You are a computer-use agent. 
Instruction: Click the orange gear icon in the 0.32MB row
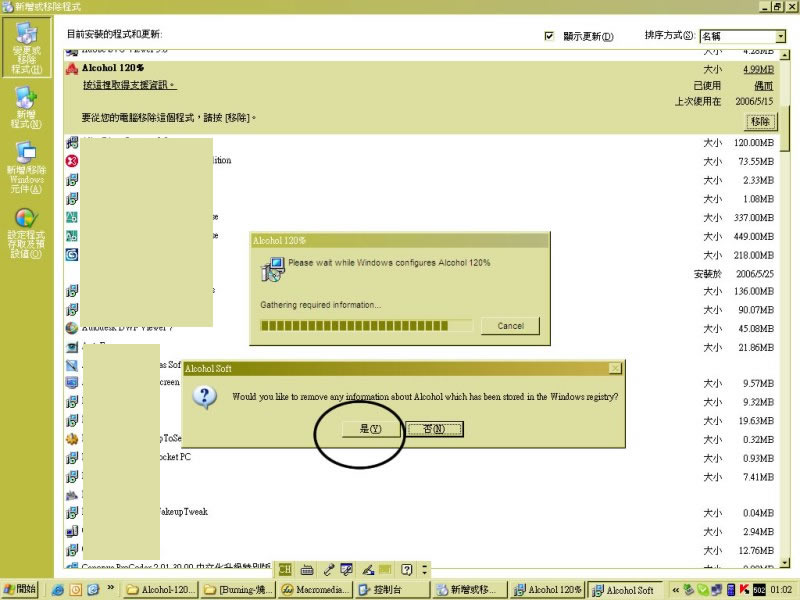72,439
